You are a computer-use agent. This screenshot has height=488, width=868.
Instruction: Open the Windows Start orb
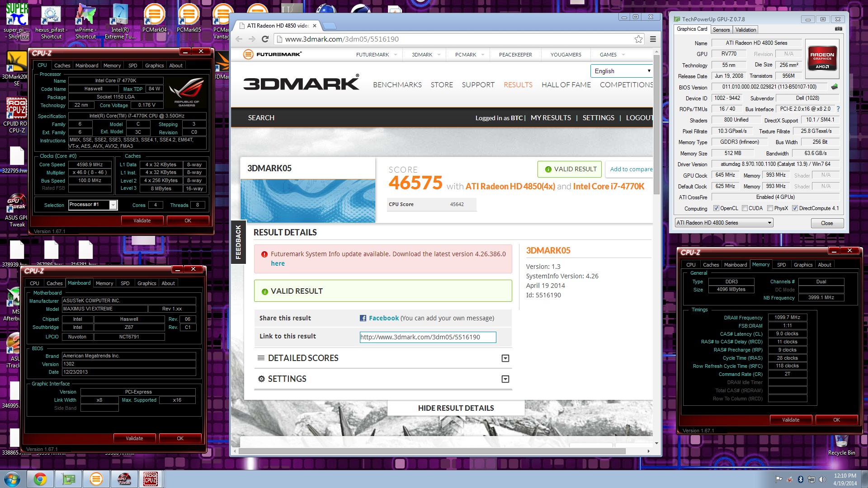click(12, 479)
